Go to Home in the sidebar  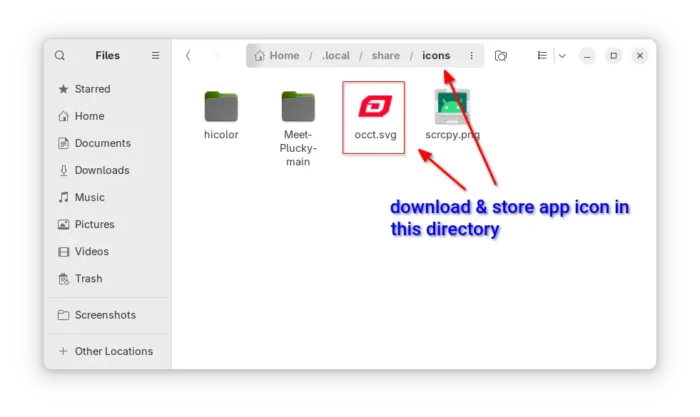88,116
